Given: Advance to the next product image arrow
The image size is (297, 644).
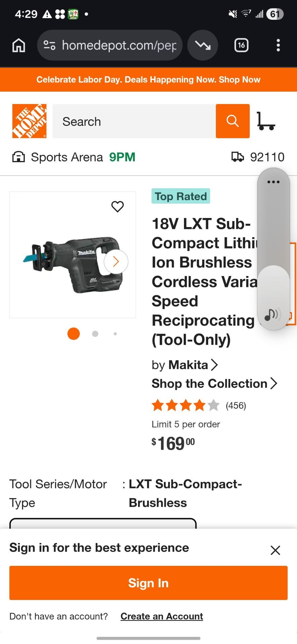Looking at the screenshot, I should pyautogui.click(x=116, y=262).
